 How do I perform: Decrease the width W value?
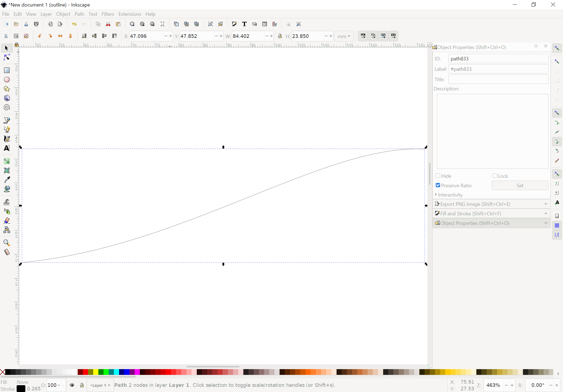267,36
